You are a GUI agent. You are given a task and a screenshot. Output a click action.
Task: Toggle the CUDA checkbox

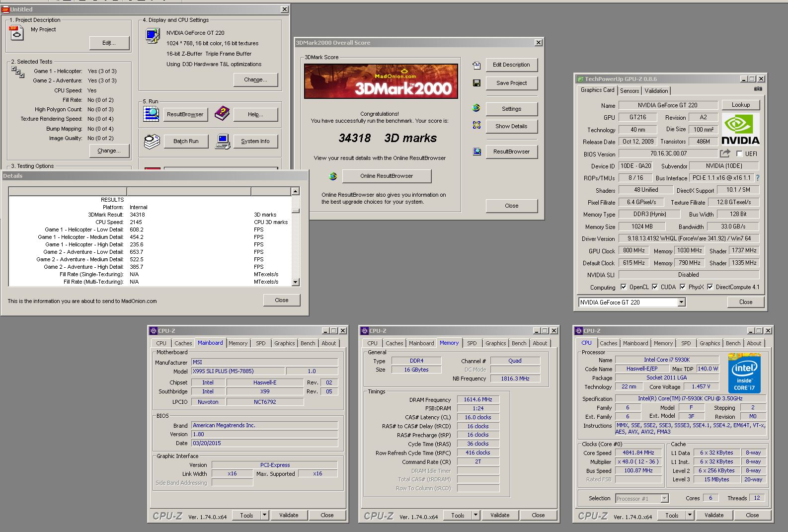(655, 287)
